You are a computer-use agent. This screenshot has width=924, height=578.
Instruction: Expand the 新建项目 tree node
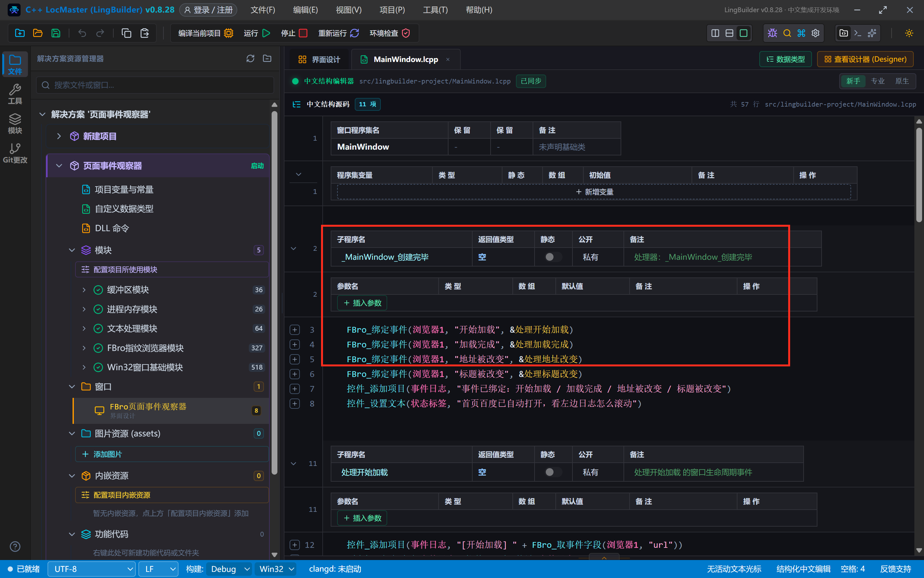59,136
